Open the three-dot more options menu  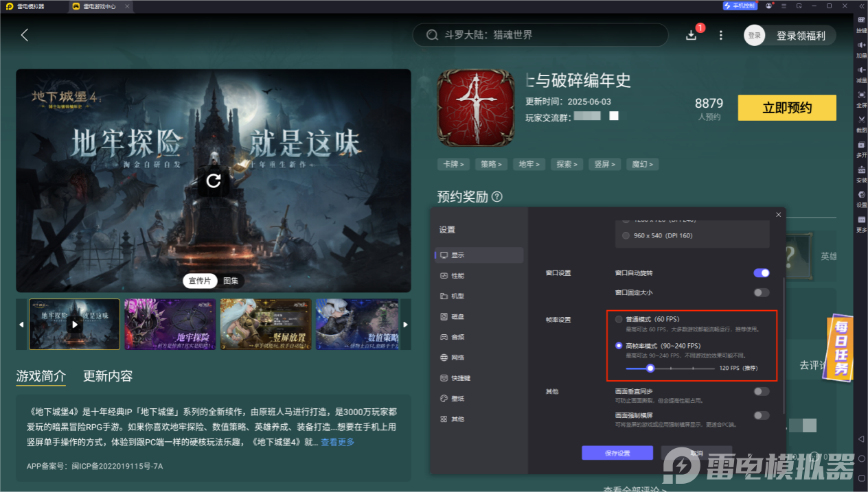[x=720, y=35]
